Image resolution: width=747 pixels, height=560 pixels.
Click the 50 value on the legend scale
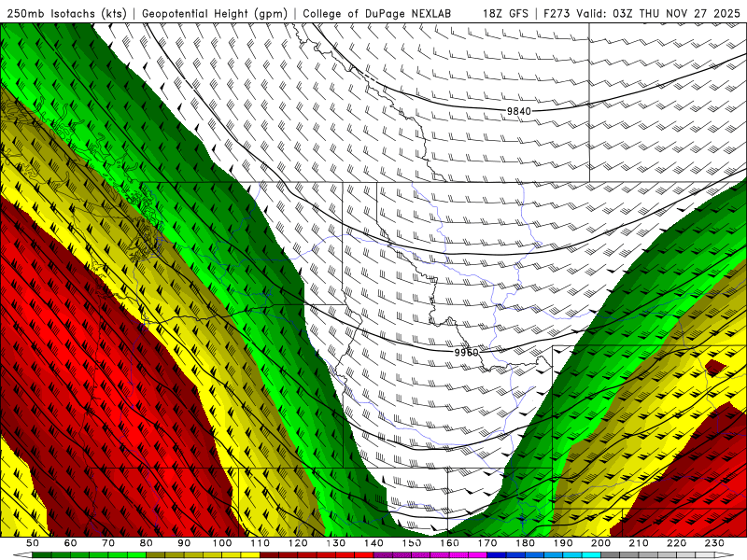pos(33,543)
